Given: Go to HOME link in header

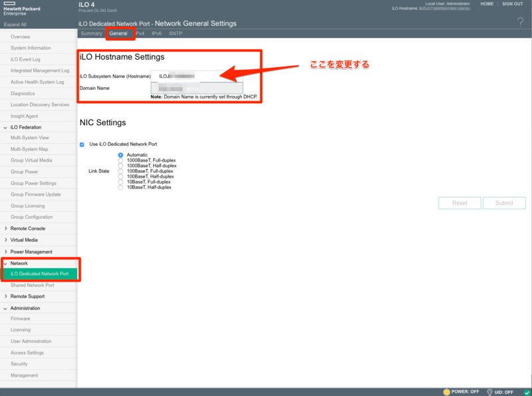Looking at the screenshot, I should click(487, 4).
